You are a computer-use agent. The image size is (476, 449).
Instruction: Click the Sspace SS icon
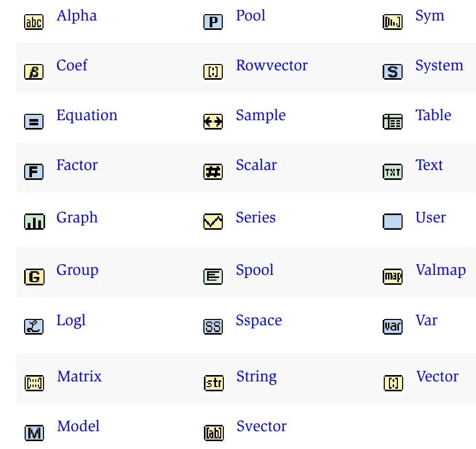point(213,327)
